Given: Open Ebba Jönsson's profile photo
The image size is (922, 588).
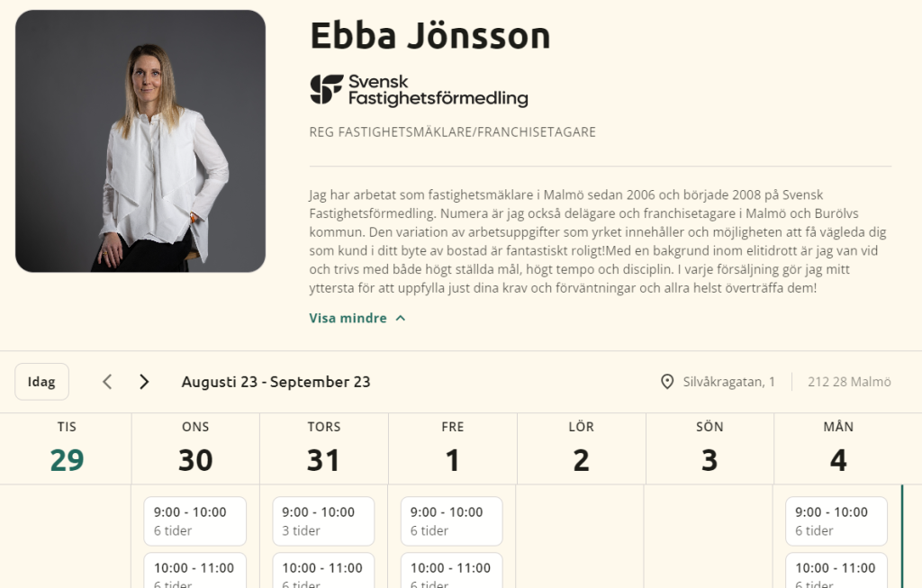Looking at the screenshot, I should point(140,141).
